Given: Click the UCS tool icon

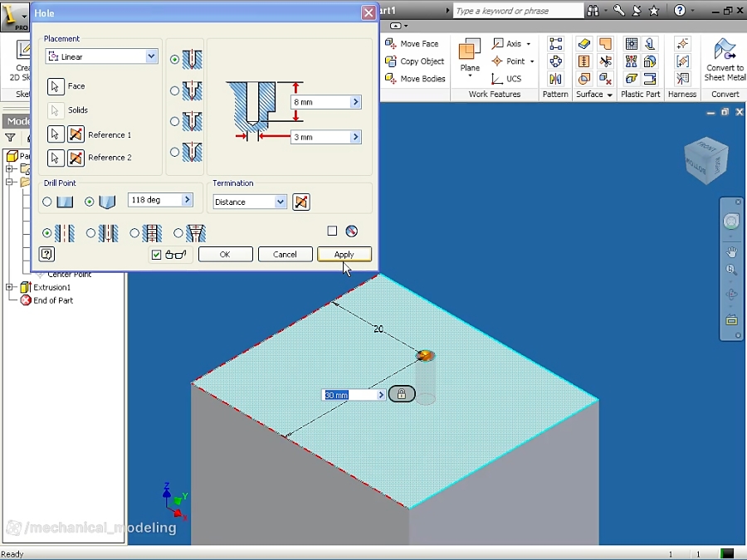Looking at the screenshot, I should pyautogui.click(x=509, y=77).
